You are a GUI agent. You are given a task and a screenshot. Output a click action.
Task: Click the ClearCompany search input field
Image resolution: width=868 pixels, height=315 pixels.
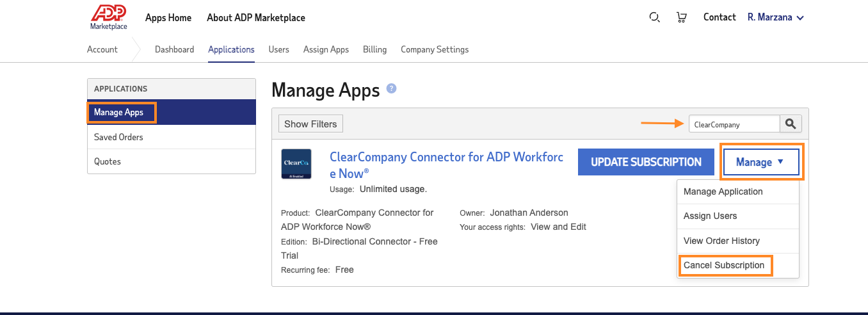pos(734,124)
